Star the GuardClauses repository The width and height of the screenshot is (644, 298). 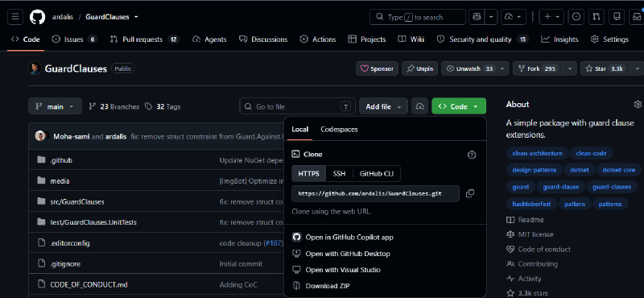coord(605,68)
